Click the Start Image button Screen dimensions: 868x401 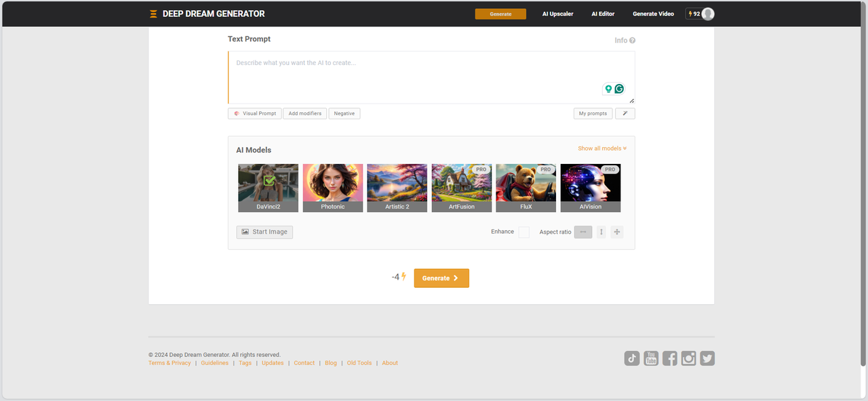(264, 232)
